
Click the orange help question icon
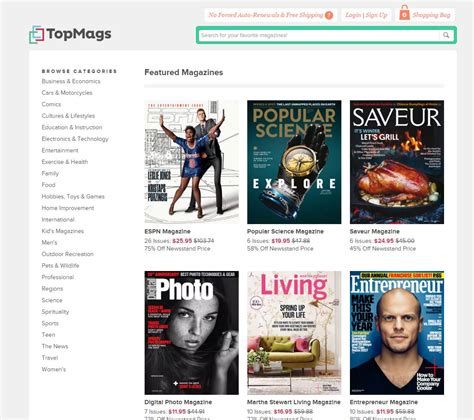tap(329, 15)
